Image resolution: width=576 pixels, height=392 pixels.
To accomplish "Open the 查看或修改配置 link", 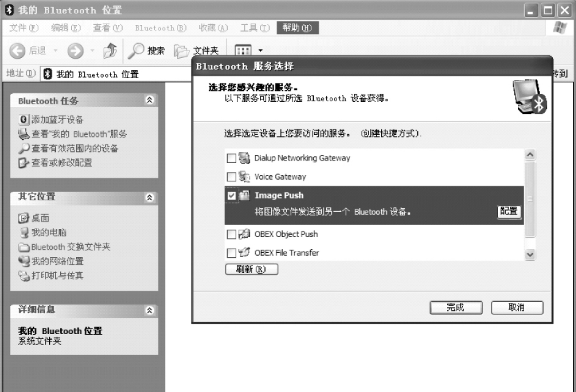I will (62, 163).
